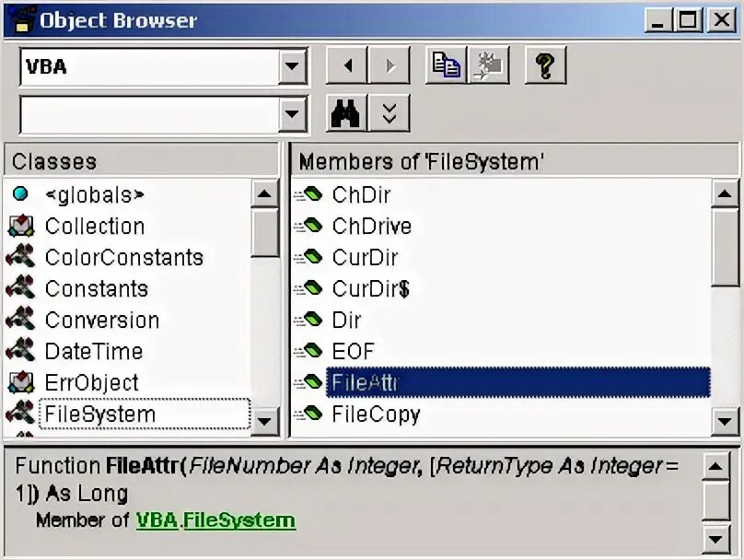The image size is (744, 560).
Task: Click the Constants module icon
Action: tap(20, 288)
